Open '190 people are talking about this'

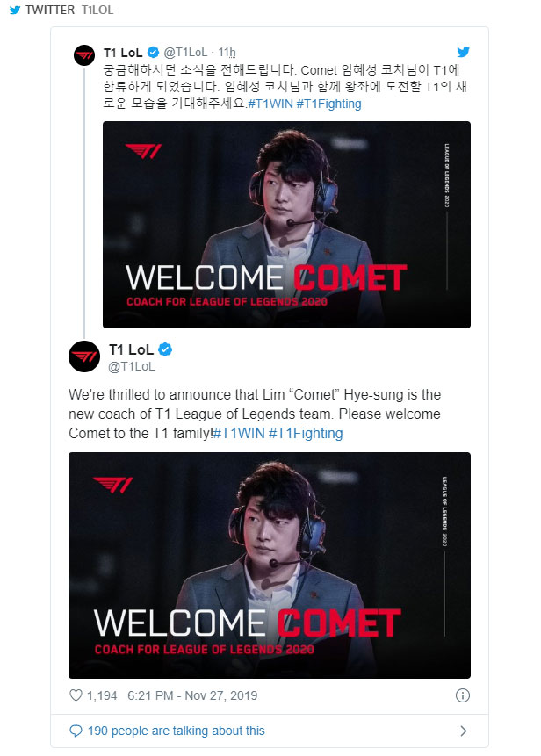176,731
